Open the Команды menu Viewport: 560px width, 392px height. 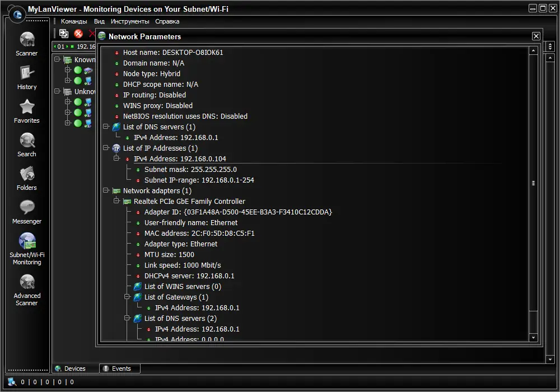(x=74, y=21)
